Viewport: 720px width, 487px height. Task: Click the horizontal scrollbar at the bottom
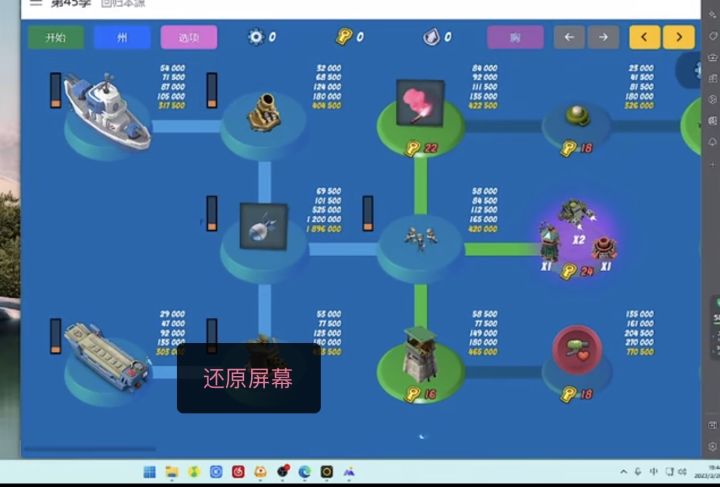click(x=90, y=449)
